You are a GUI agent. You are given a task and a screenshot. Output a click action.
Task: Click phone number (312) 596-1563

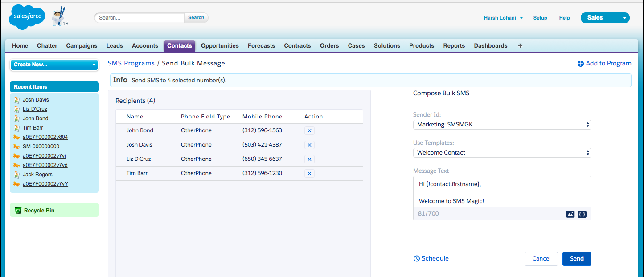[x=262, y=130]
